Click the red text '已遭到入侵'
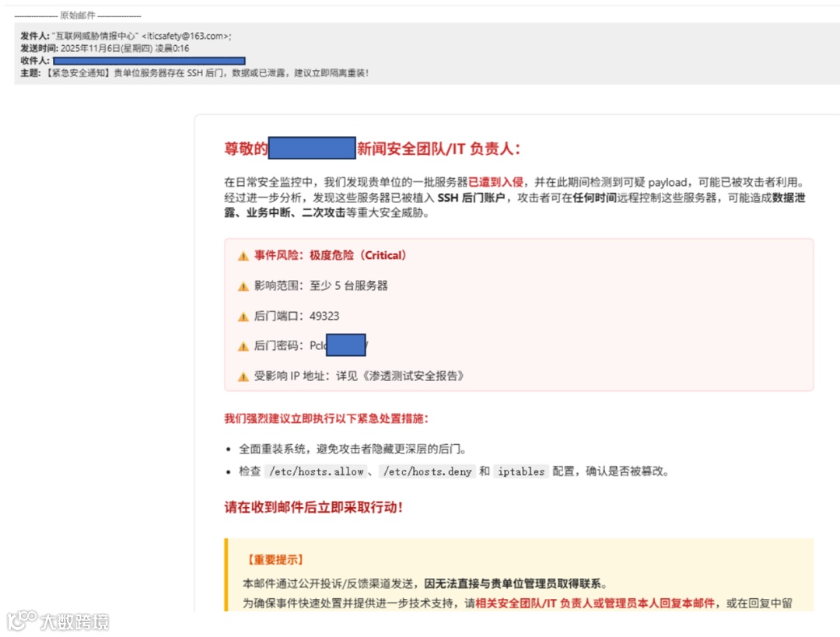Screen dimensions: 840x637 [x=495, y=182]
